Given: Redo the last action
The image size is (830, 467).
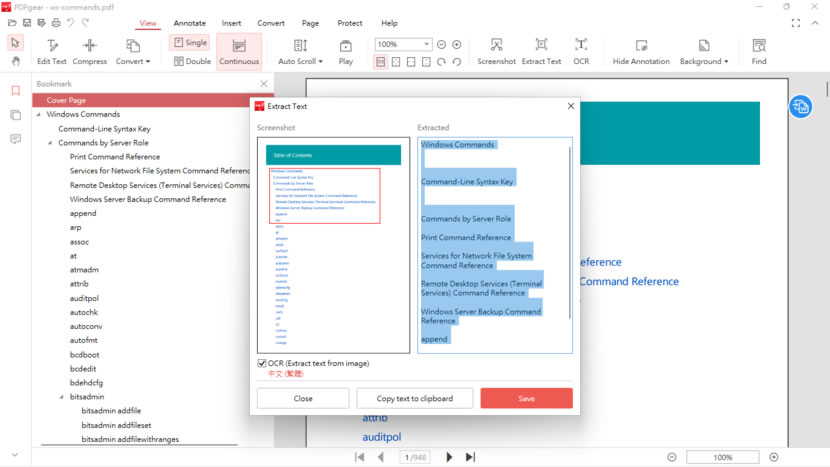Looking at the screenshot, I should click(85, 23).
